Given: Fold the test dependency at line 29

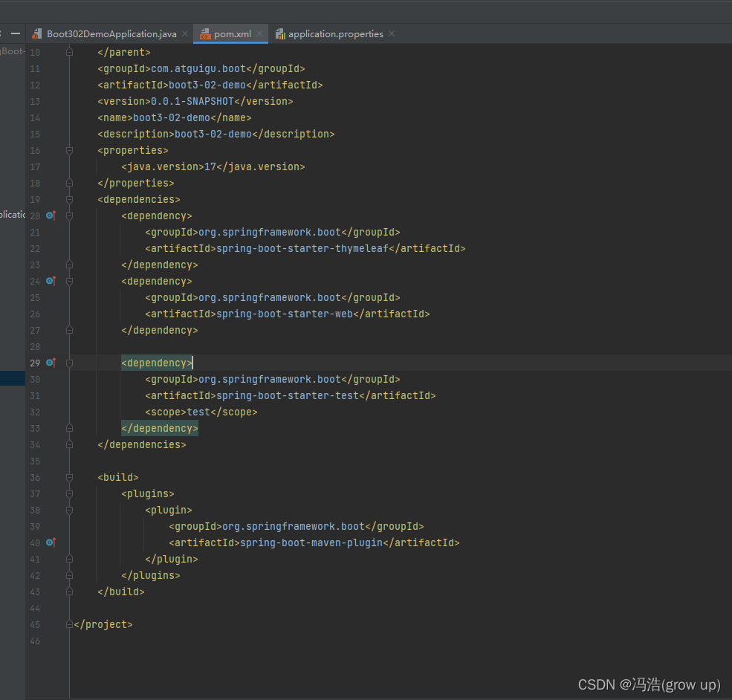Looking at the screenshot, I should [69, 363].
